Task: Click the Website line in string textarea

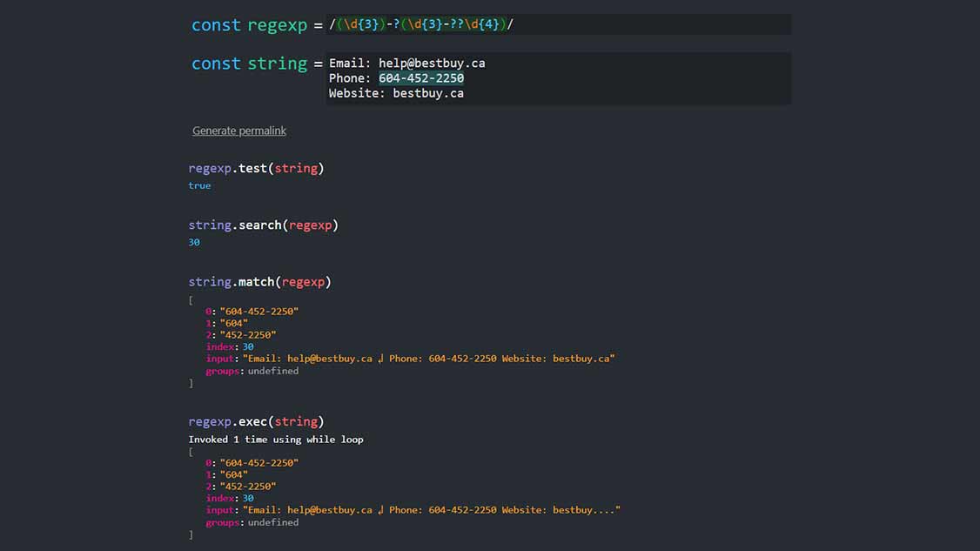Action: click(x=396, y=93)
